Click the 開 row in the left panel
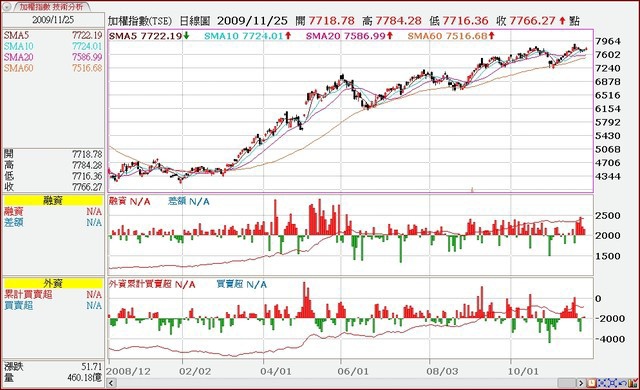The height and width of the screenshot is (390, 640). (x=53, y=154)
